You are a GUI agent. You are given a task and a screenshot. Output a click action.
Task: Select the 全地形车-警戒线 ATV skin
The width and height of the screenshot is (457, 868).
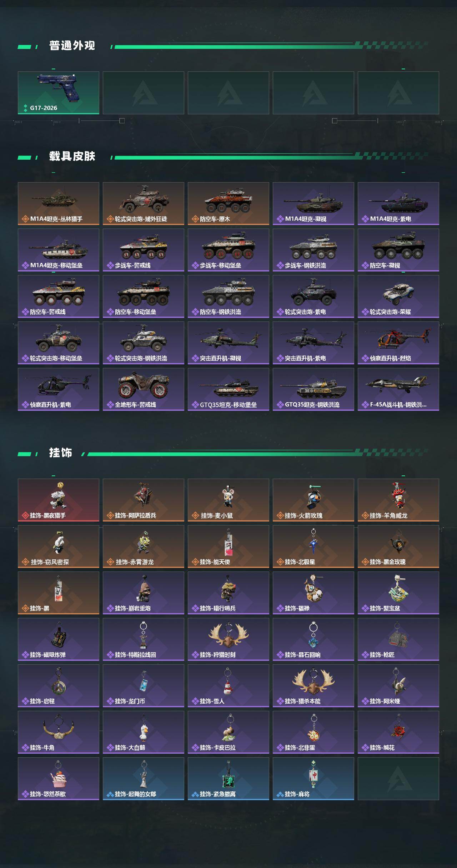pos(144,389)
